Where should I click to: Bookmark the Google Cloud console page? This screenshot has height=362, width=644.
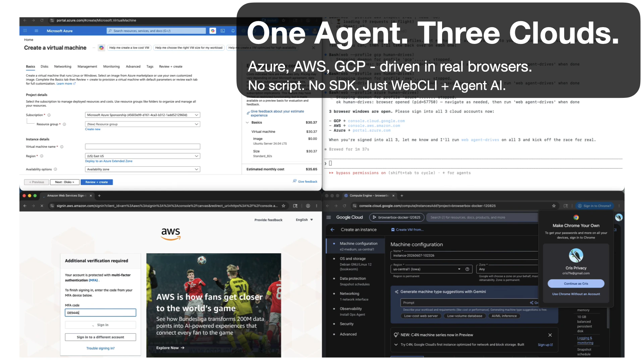[x=554, y=206]
